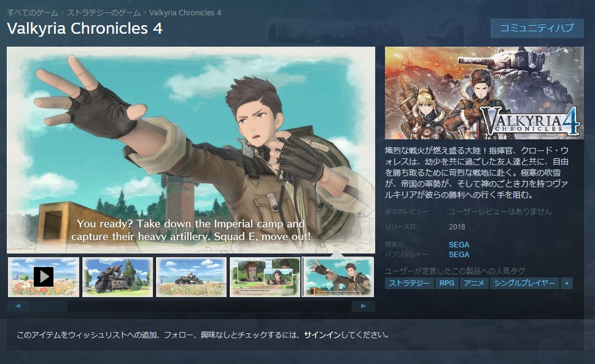Image resolution: width=595 pixels, height=364 pixels.
Task: Play the trailer video thumbnail
Action: click(44, 277)
